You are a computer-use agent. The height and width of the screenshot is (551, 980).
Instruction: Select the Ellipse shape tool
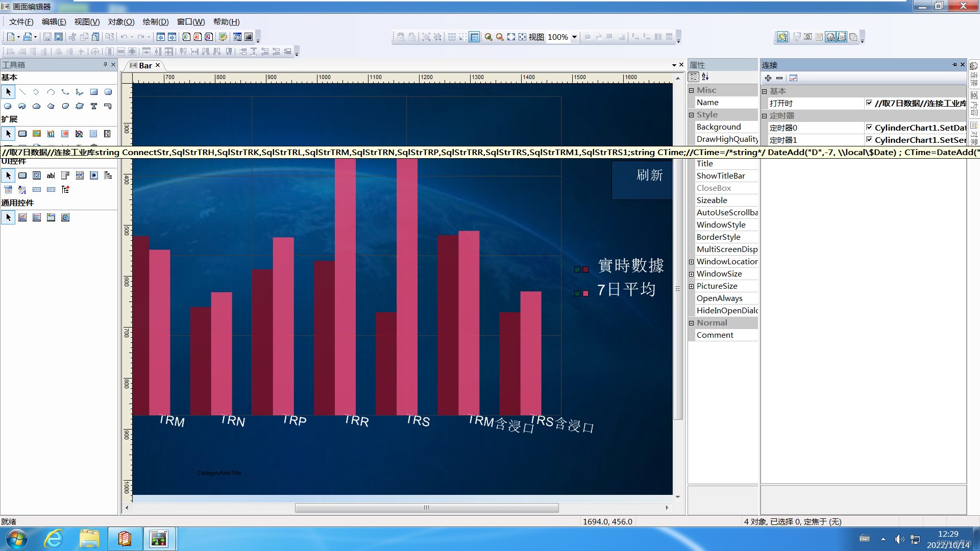[8, 106]
